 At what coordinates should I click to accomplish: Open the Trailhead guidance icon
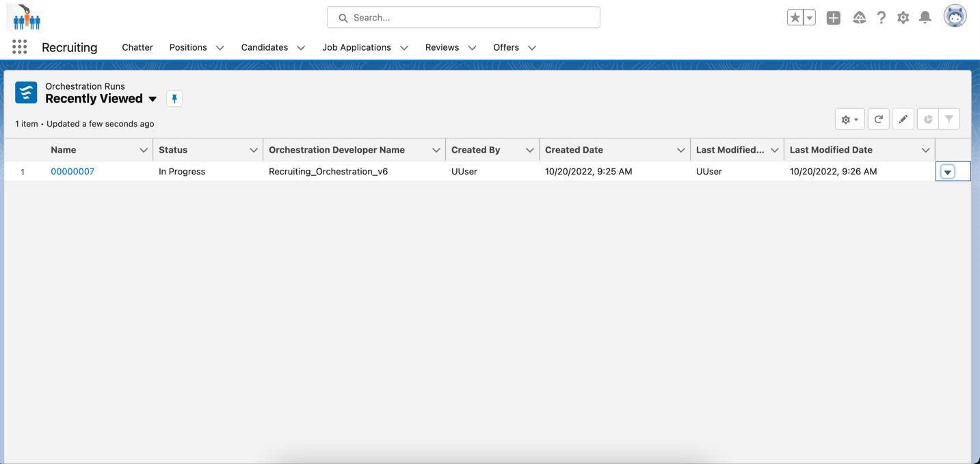pos(860,18)
